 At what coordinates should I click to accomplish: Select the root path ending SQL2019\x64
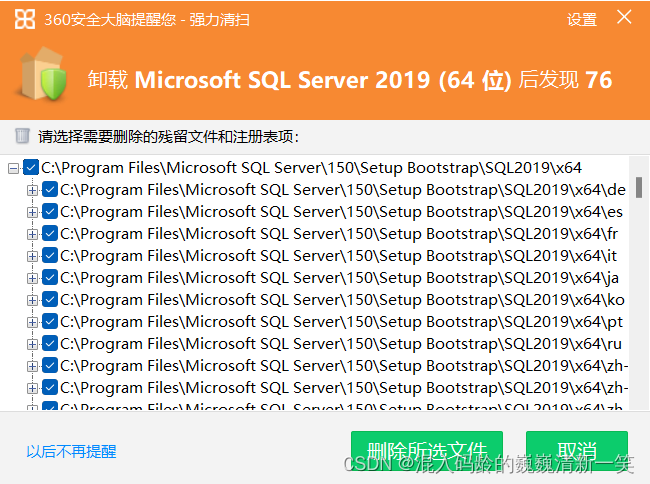click(311, 168)
